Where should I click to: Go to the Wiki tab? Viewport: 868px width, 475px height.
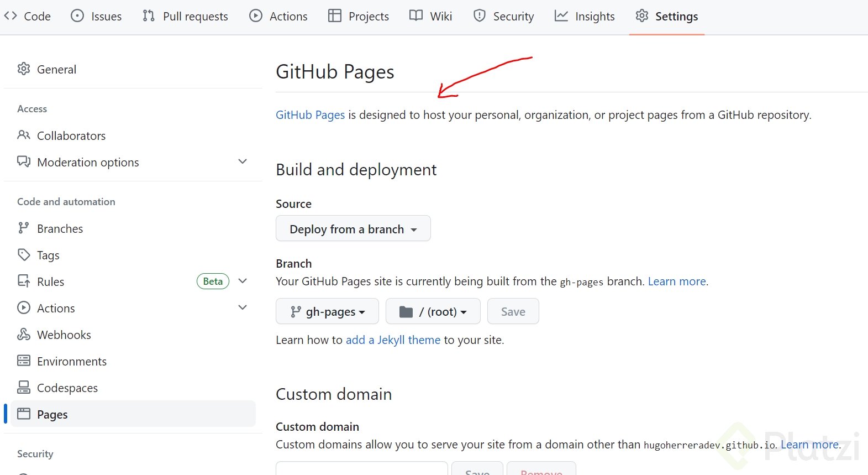coord(431,17)
